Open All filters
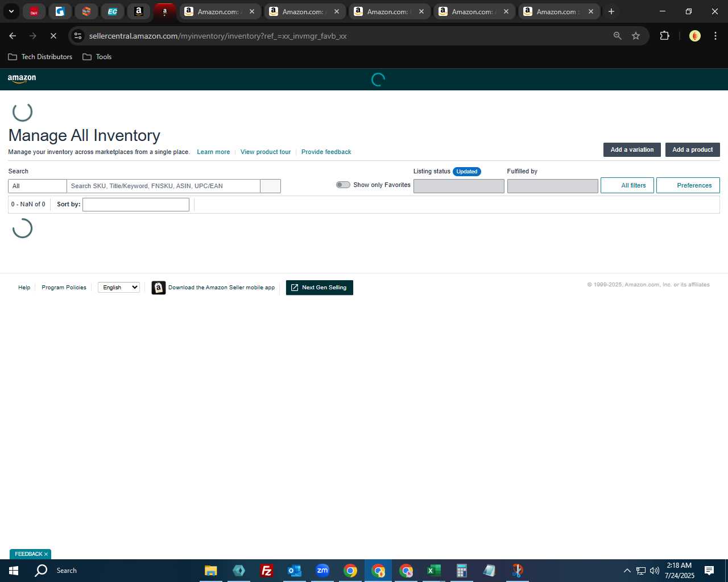This screenshot has width=728, height=582. (x=627, y=185)
